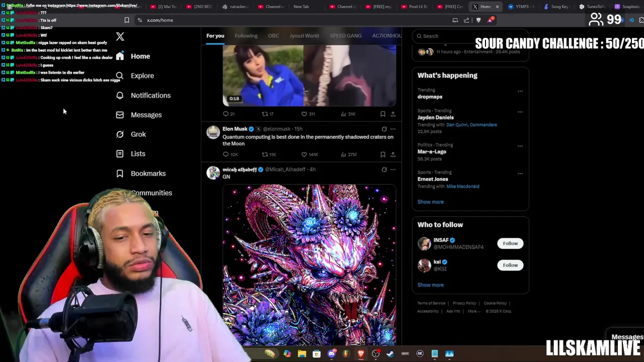Open Discord from the taskbar

tap(332, 354)
